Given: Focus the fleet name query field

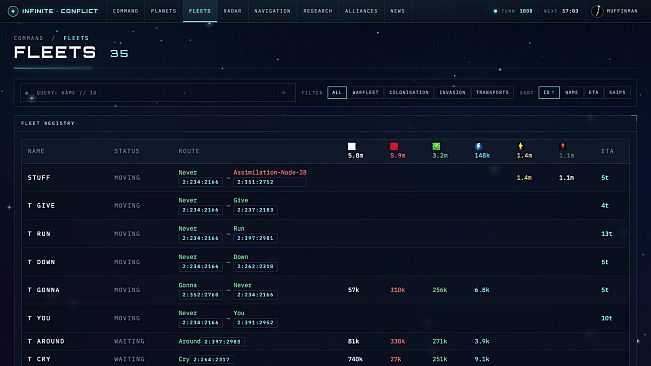Looking at the screenshot, I should point(158,93).
